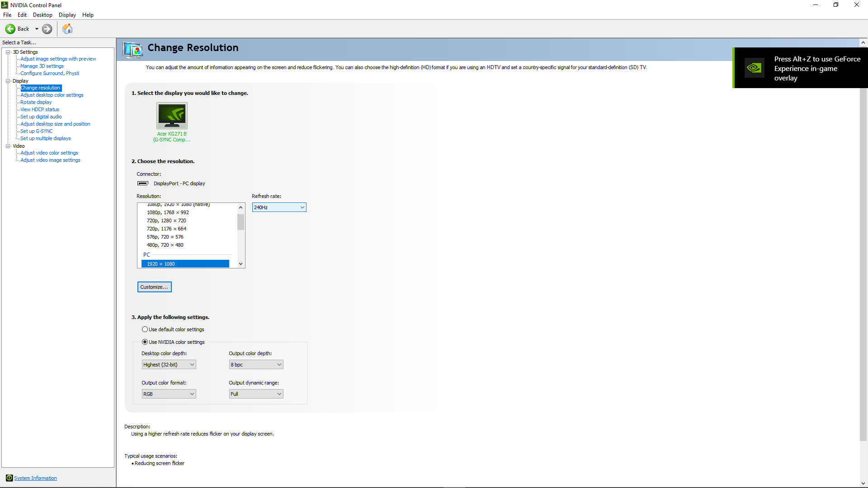This screenshot has width=868, height=488.
Task: Open Adjust desktop color settings
Action: pyautogui.click(x=52, y=95)
